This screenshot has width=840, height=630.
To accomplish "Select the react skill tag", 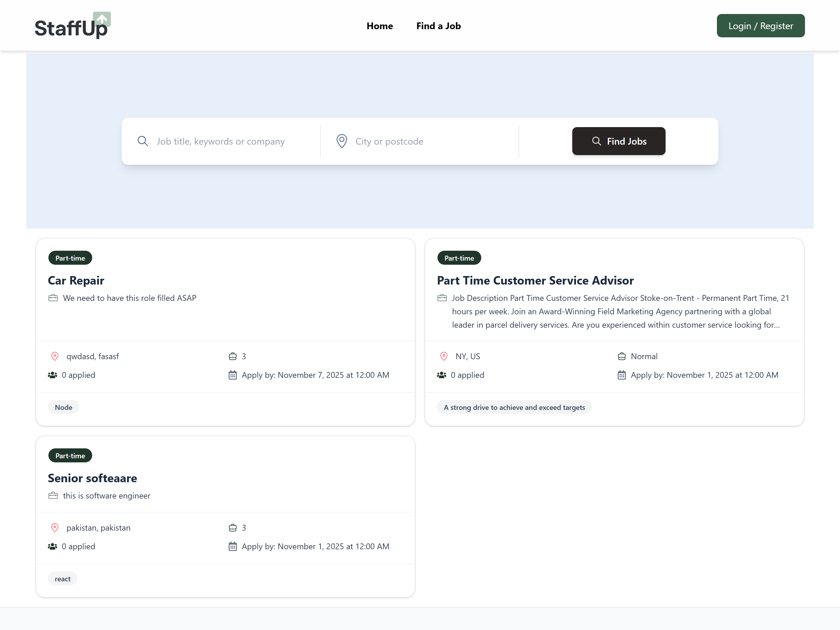I will (63, 579).
